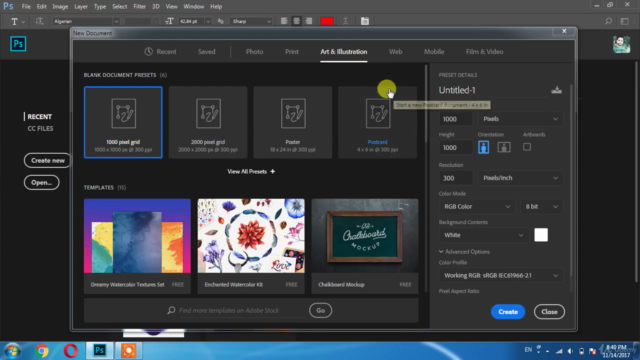The image size is (640, 360).
Task: Click the volume tray icon
Action: coord(571,351)
